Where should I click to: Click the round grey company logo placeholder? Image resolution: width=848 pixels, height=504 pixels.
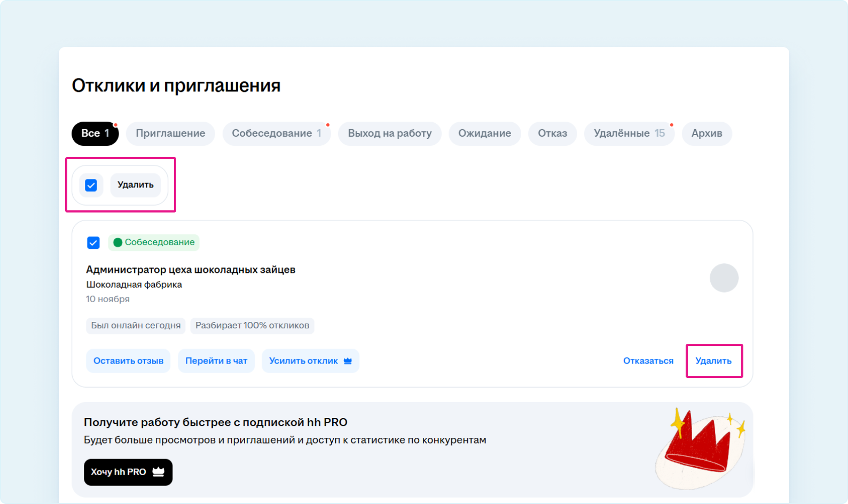click(x=724, y=278)
